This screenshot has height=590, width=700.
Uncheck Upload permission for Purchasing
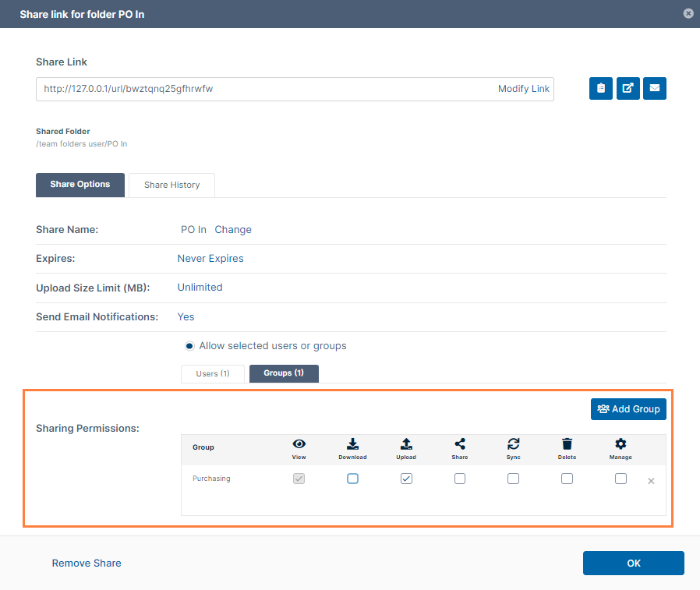click(406, 479)
